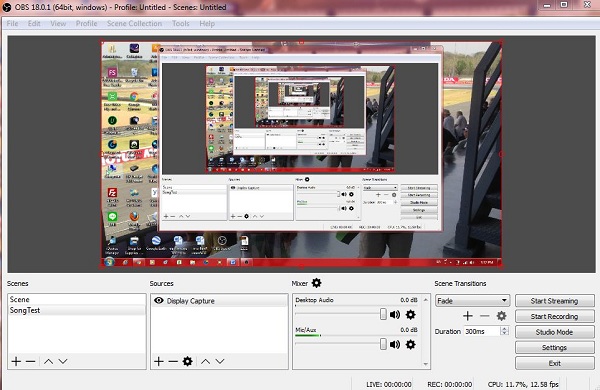The width and height of the screenshot is (600, 390).
Task: Open Mic/Aux settings gear
Action: point(410,344)
